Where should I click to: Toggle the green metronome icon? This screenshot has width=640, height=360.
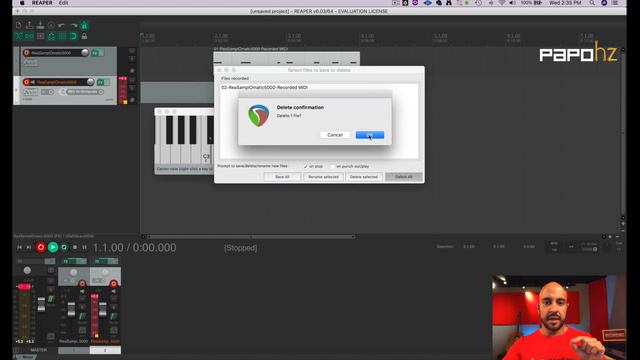pos(84,25)
